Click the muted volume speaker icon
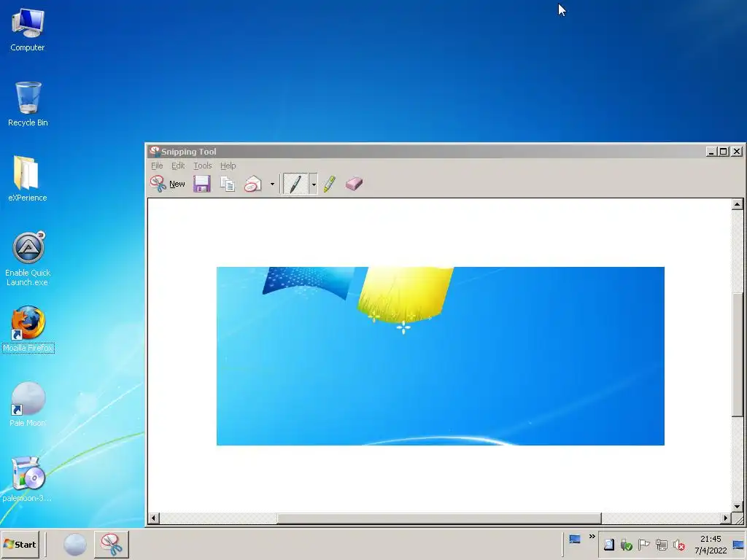Screen dimensions: 747x560 point(679,544)
